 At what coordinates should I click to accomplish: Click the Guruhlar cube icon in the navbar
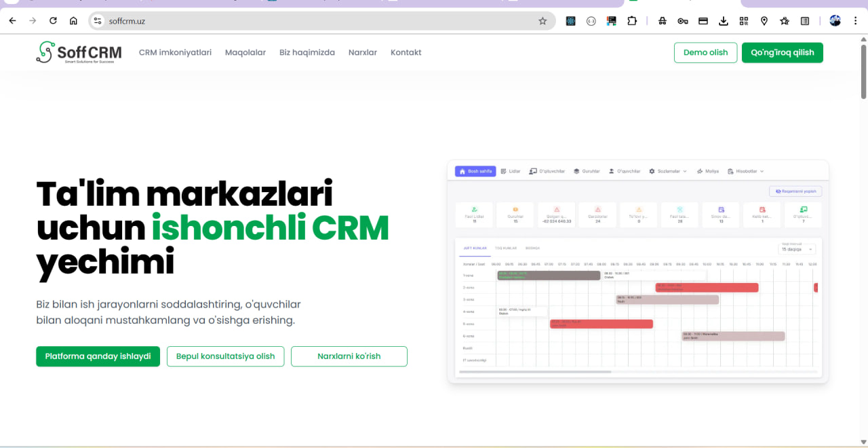point(576,172)
